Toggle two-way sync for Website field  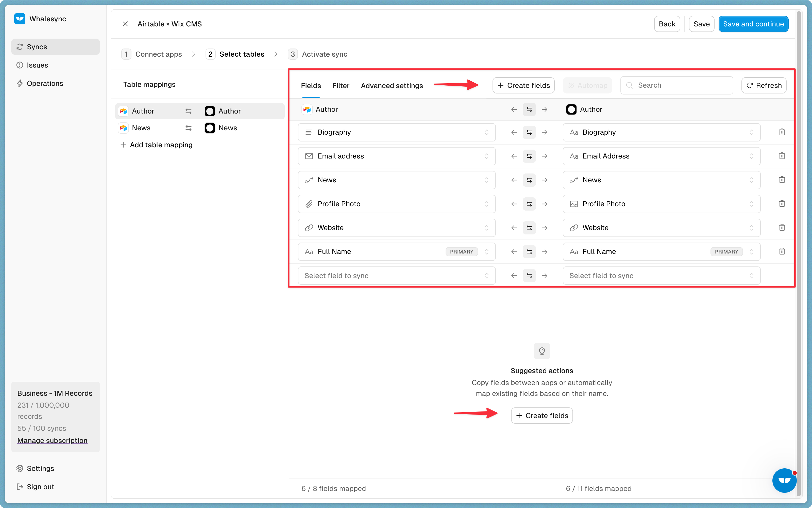pos(529,228)
